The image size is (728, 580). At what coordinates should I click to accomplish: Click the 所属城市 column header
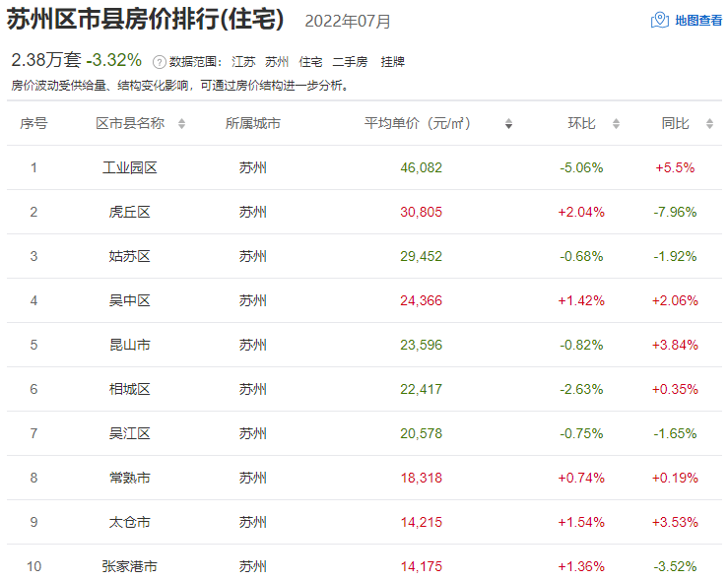click(253, 123)
